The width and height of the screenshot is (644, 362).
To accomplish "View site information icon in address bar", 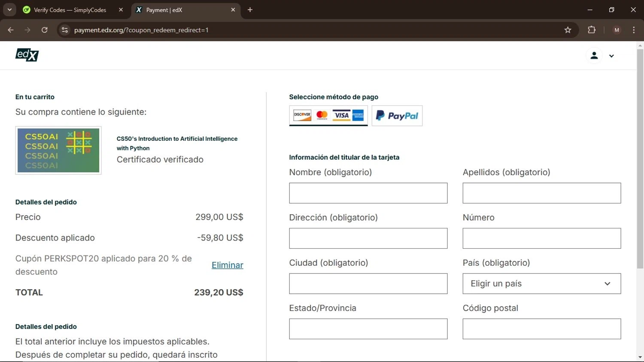I will [65, 30].
